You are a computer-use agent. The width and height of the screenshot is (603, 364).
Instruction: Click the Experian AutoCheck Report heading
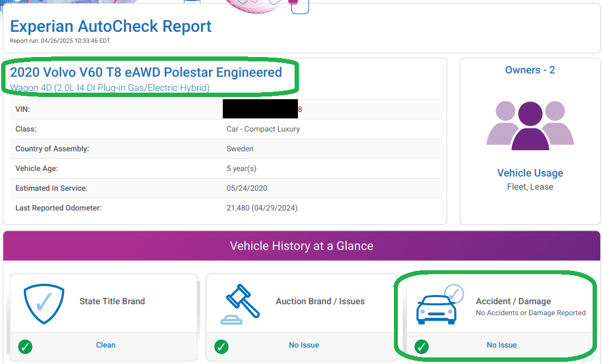click(x=111, y=26)
